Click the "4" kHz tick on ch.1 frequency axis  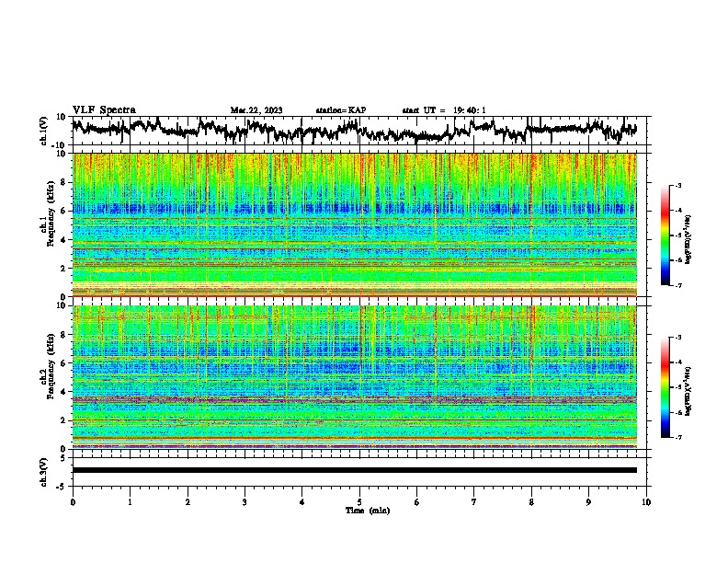click(x=63, y=240)
